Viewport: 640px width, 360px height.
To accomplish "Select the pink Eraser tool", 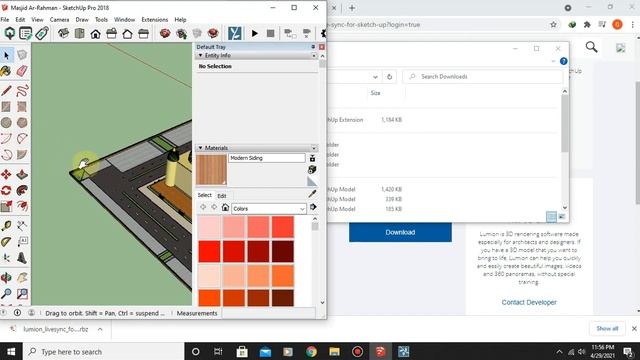I will [x=22, y=71].
